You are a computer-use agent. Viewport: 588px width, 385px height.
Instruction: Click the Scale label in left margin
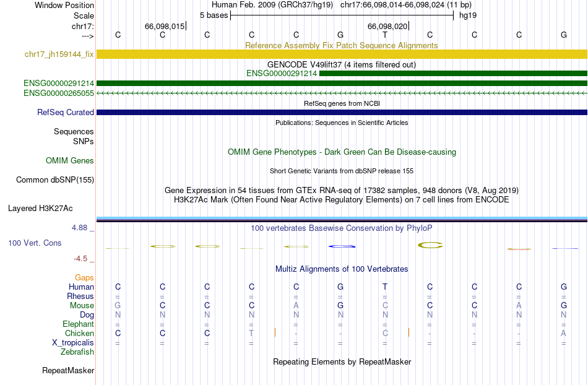[84, 15]
